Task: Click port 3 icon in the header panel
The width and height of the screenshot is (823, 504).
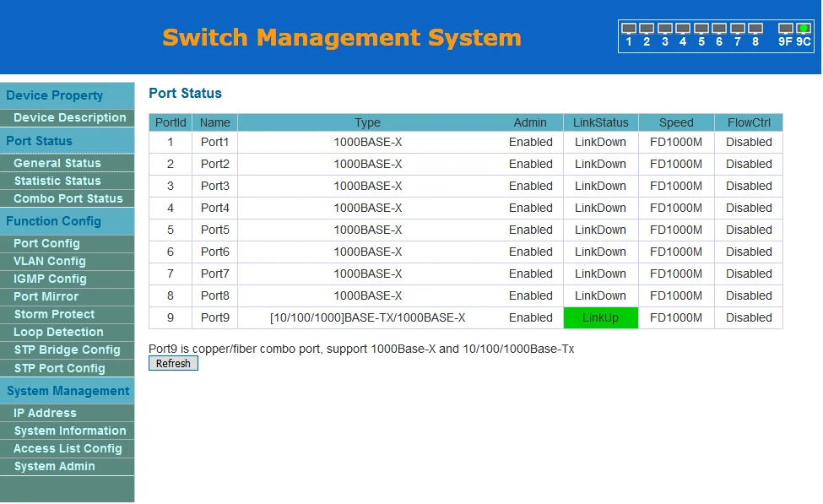Action: (664, 30)
